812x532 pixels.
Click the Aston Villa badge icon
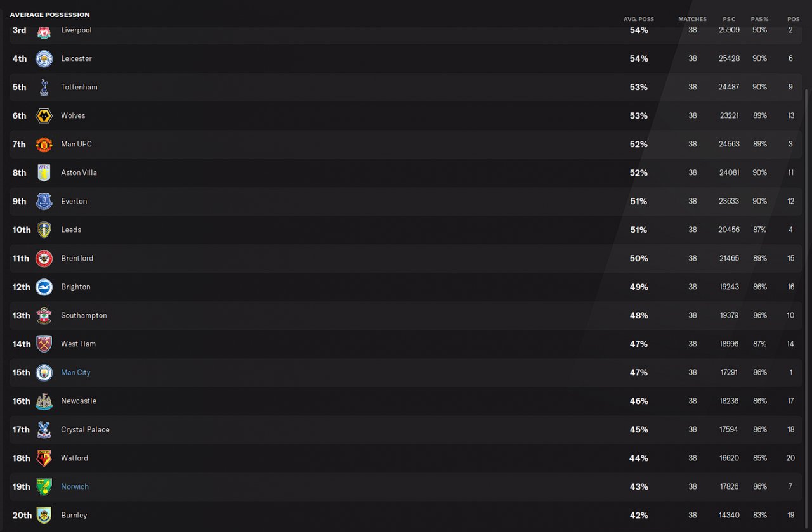tap(44, 172)
